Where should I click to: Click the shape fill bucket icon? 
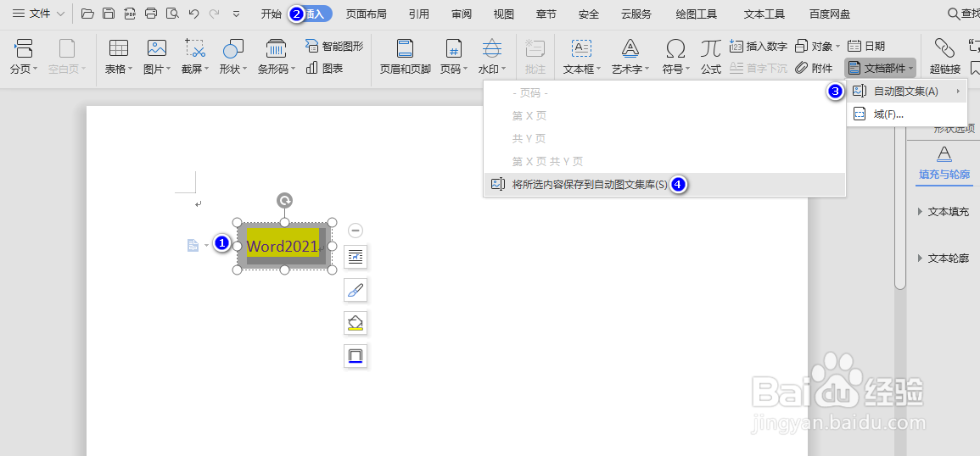(356, 323)
